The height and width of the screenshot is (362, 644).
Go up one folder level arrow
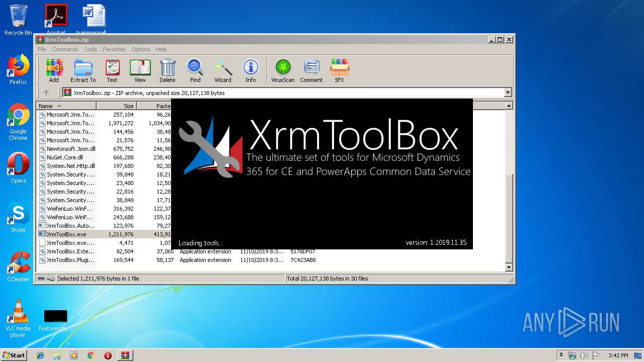[46, 93]
